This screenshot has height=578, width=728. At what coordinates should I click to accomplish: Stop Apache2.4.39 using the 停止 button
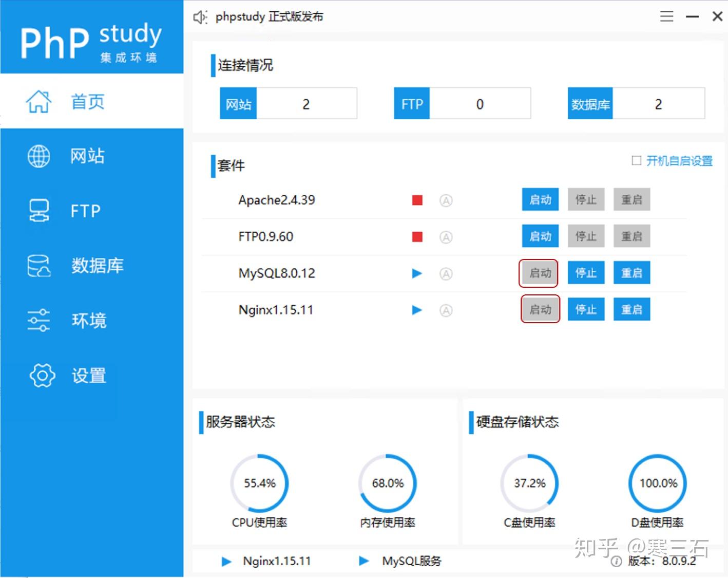pos(585,199)
